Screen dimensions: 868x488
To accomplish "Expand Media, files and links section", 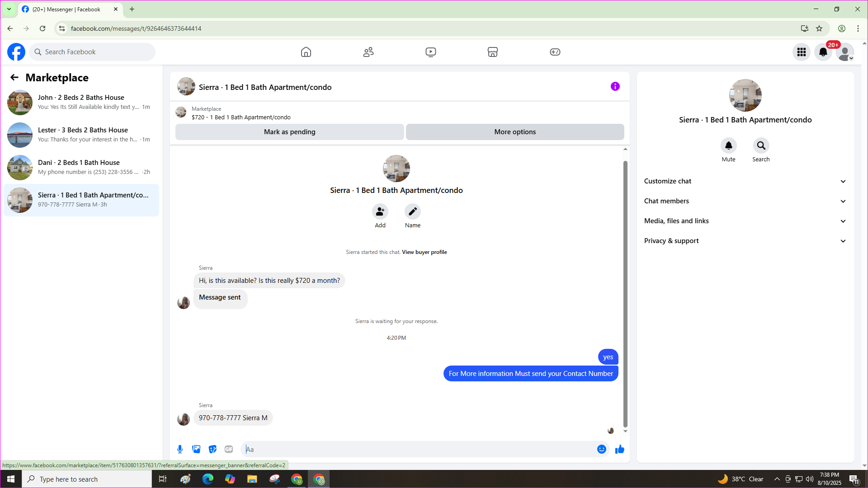I will pos(745,221).
